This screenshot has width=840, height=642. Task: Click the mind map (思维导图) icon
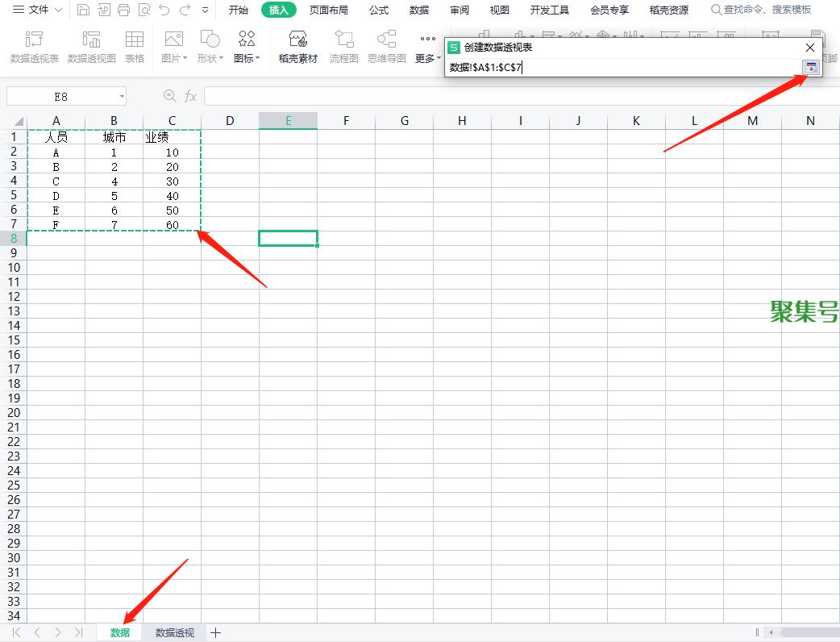click(x=387, y=47)
